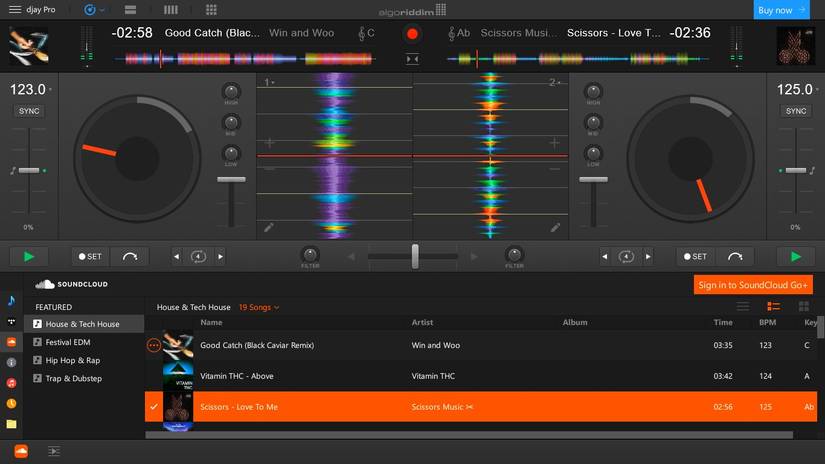This screenshot has height=464, width=825.
Task: Click Sign in to SoundCloud Go+
Action: click(x=752, y=285)
